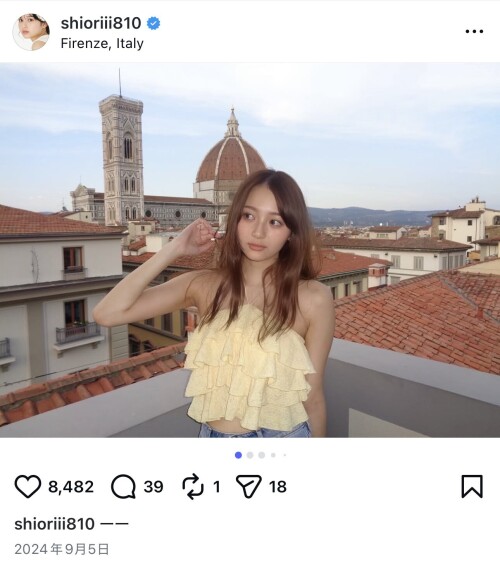Jump to fourth small carousel dot
Viewport: 500px width, 564px height.
coord(273,455)
